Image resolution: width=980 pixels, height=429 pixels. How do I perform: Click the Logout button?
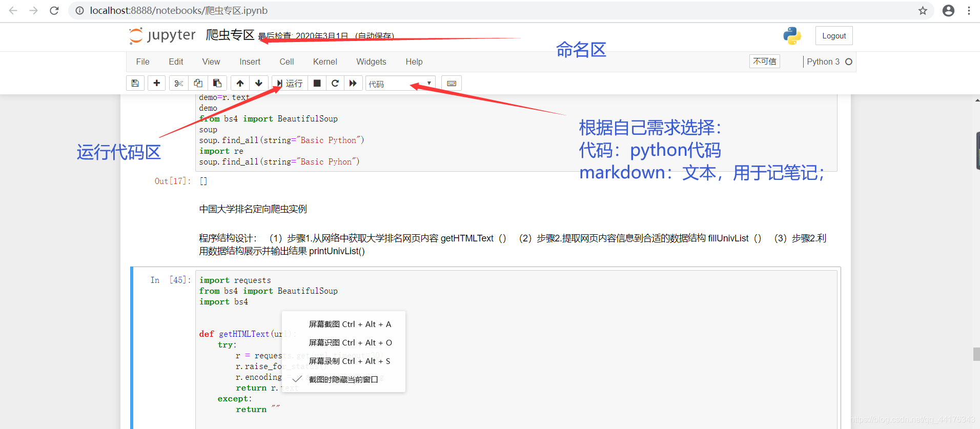pos(834,36)
